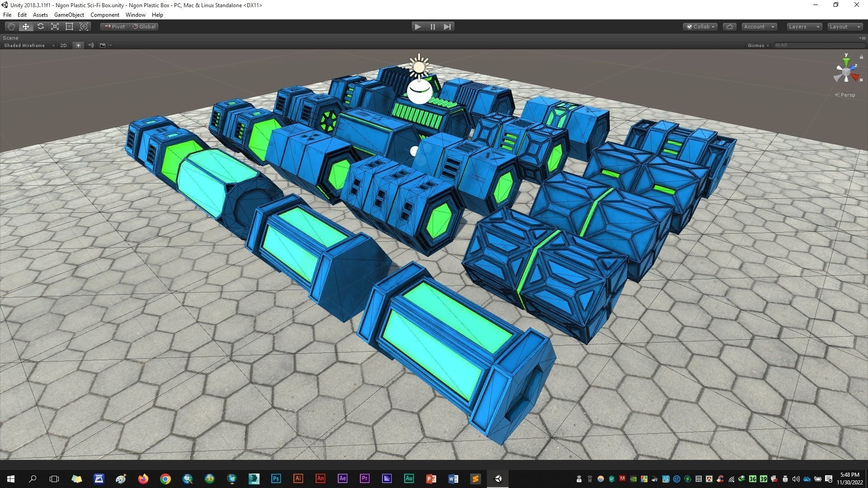
Task: Toggle 2D scene view mode
Action: pos(63,45)
